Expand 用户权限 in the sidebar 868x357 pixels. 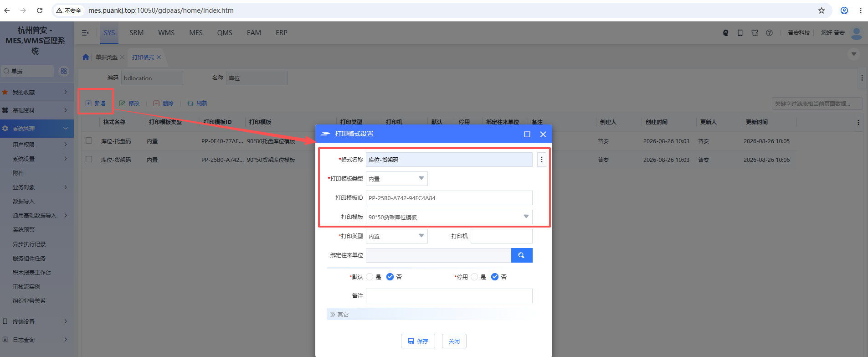37,145
